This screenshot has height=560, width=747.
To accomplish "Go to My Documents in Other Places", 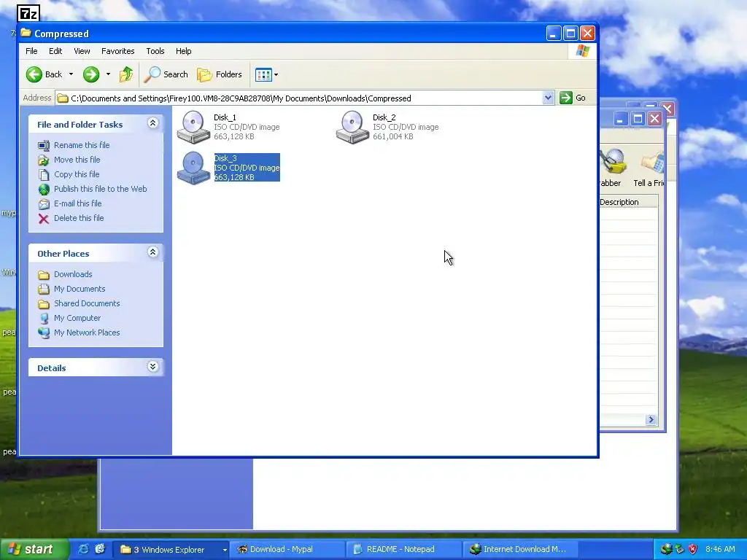I will click(x=80, y=289).
